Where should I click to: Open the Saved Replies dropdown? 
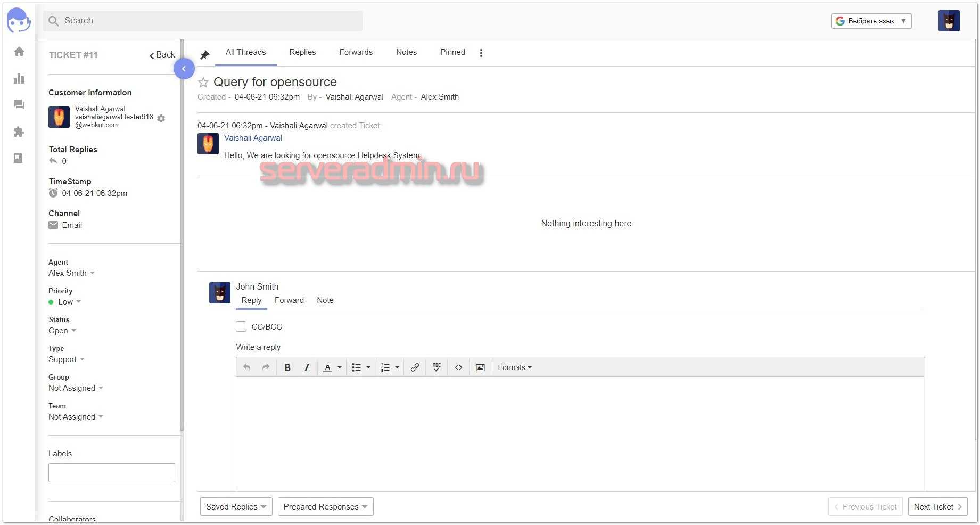tap(236, 507)
